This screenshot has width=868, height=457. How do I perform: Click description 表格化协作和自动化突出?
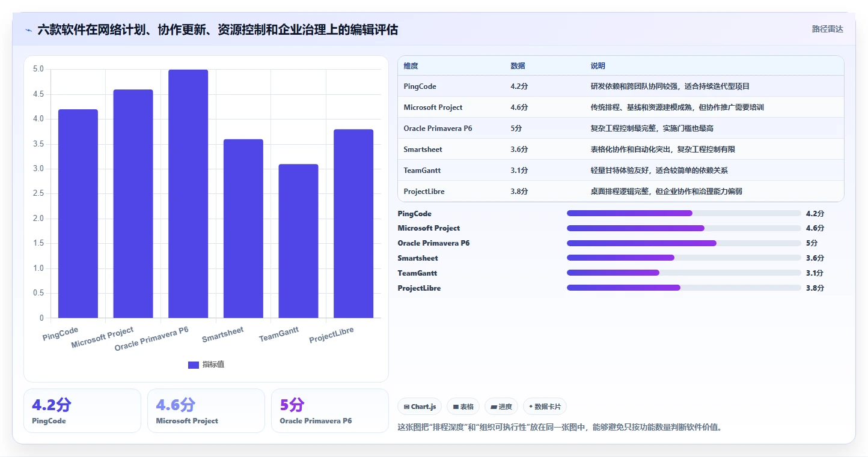point(663,150)
